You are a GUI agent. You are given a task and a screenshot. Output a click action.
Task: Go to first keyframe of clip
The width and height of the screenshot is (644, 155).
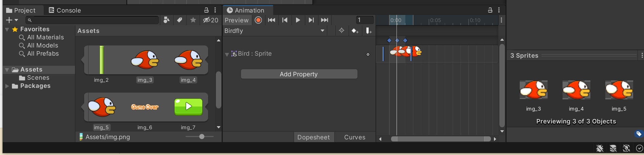coord(272,20)
